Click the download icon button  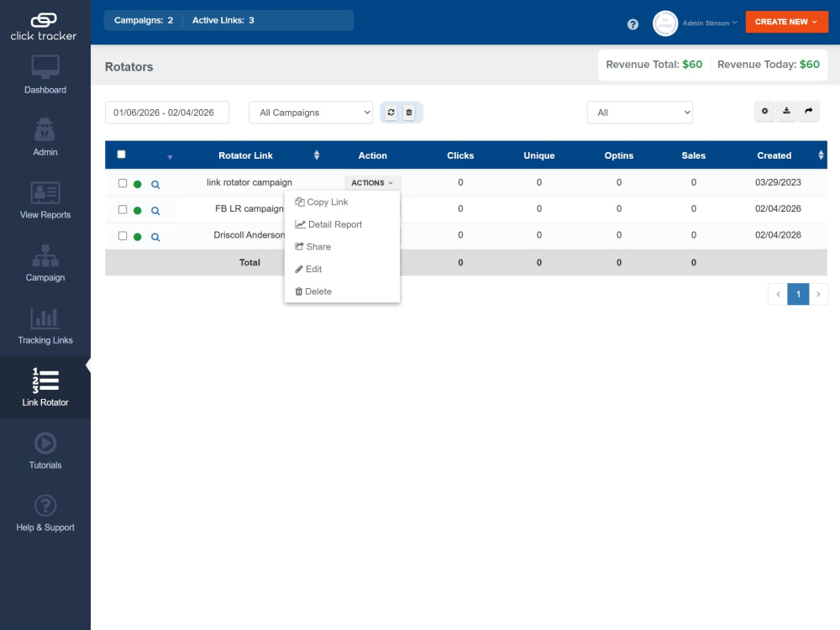pyautogui.click(x=786, y=111)
